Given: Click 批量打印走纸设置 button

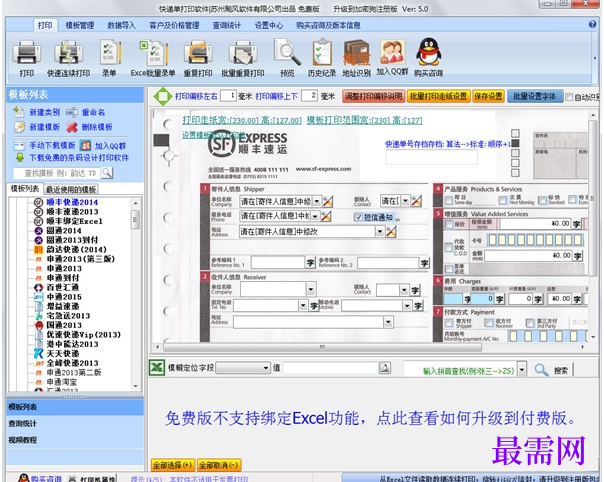Looking at the screenshot, I should pyautogui.click(x=438, y=96).
